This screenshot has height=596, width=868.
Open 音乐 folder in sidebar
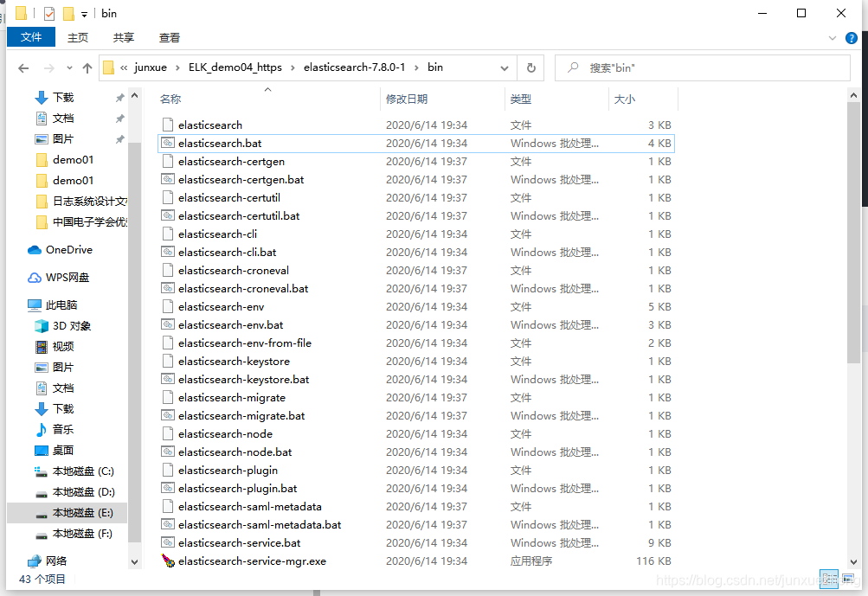(x=63, y=429)
